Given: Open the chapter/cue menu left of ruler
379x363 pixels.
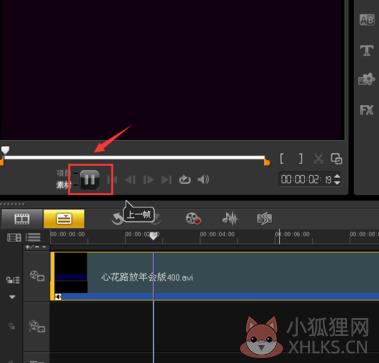Looking at the screenshot, I should point(33,237).
